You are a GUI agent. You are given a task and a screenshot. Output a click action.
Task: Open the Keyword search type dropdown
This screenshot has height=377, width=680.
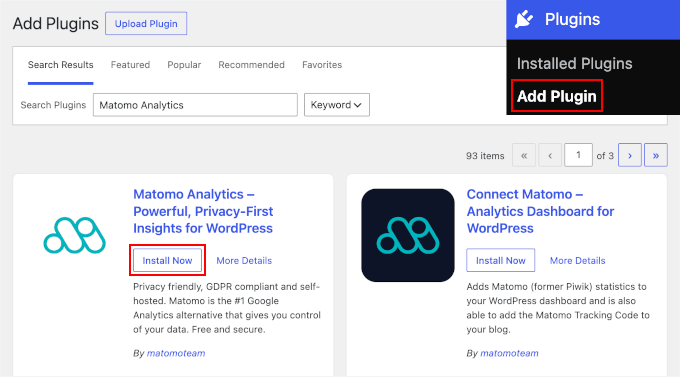337,105
